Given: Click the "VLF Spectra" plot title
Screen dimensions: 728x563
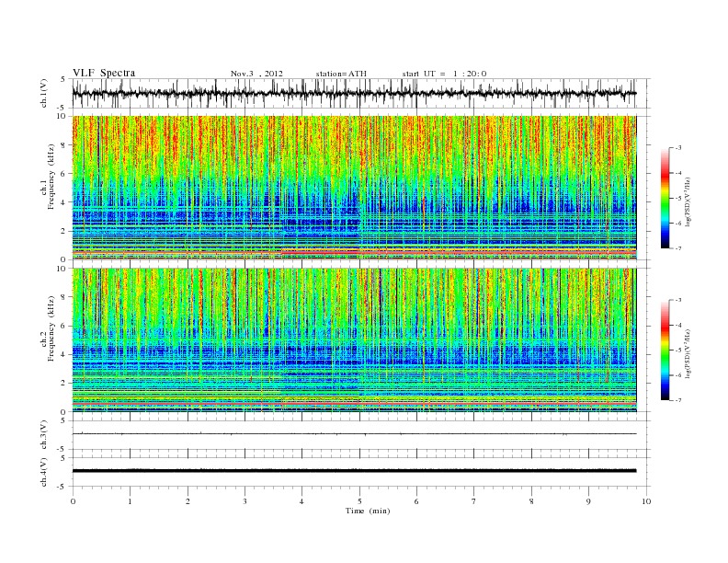Looking at the screenshot, I should tap(104, 73).
